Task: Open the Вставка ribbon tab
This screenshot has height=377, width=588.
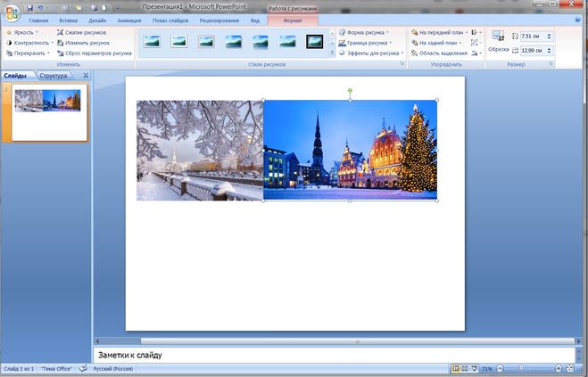Action: click(x=68, y=19)
